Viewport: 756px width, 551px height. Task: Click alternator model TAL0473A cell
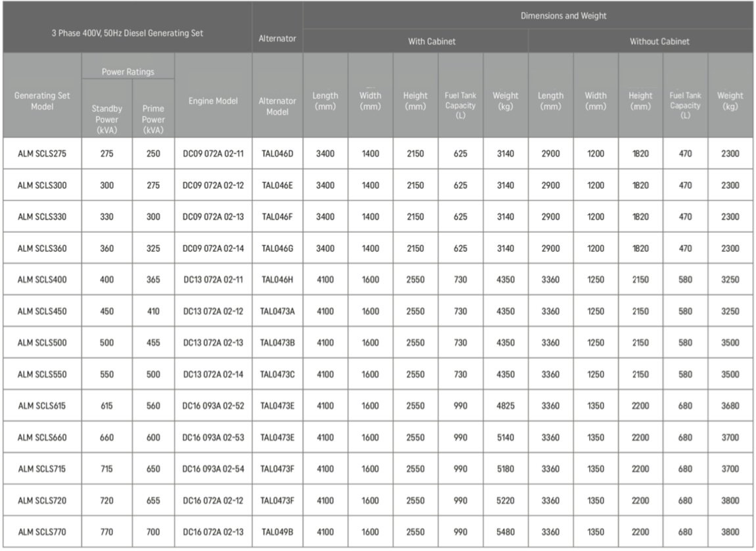click(277, 311)
